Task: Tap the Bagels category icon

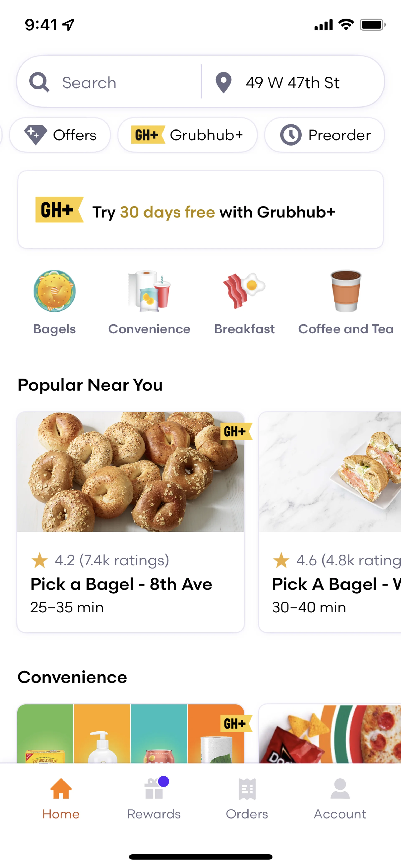Action: pyautogui.click(x=55, y=291)
